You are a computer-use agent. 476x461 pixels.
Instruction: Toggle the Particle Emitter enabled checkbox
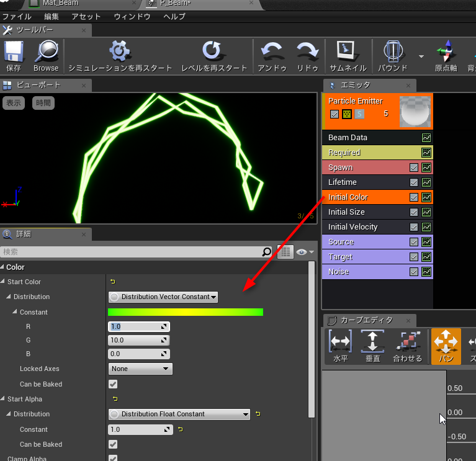(335, 114)
